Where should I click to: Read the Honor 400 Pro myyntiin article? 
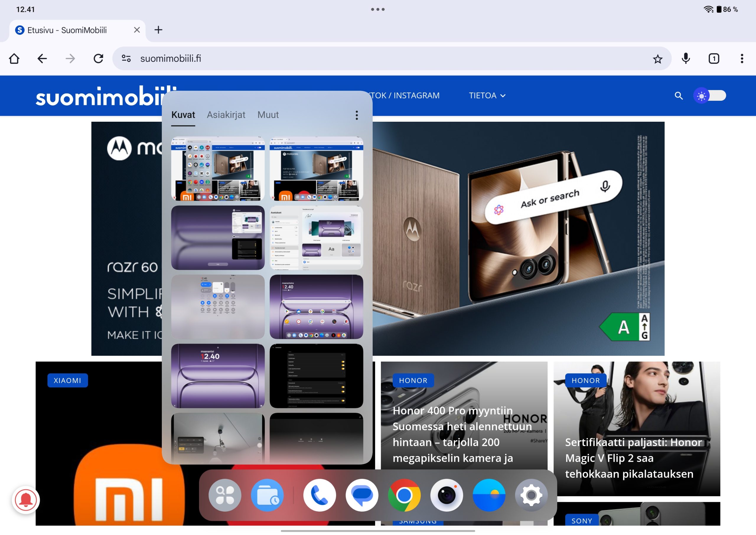click(462, 434)
